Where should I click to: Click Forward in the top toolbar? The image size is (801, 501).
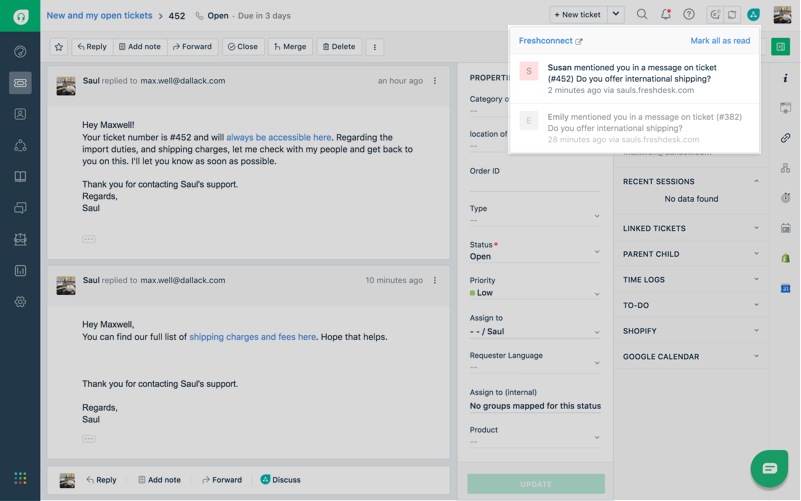click(x=193, y=47)
